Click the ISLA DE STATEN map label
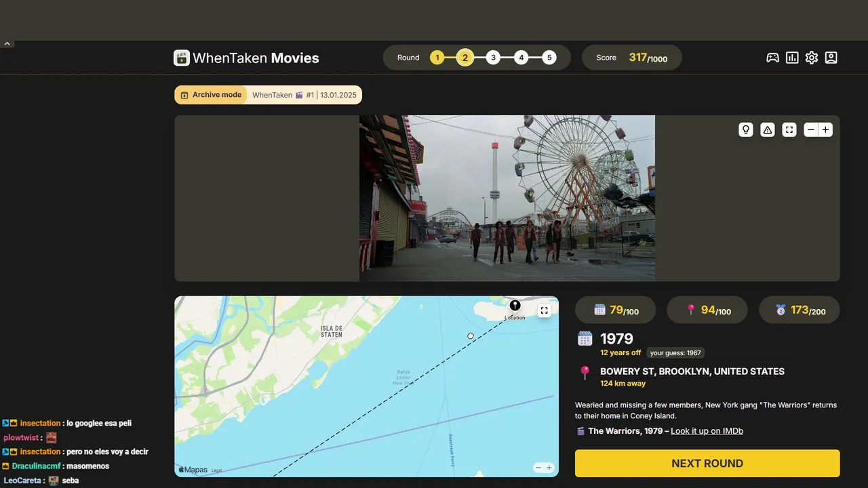 [332, 331]
